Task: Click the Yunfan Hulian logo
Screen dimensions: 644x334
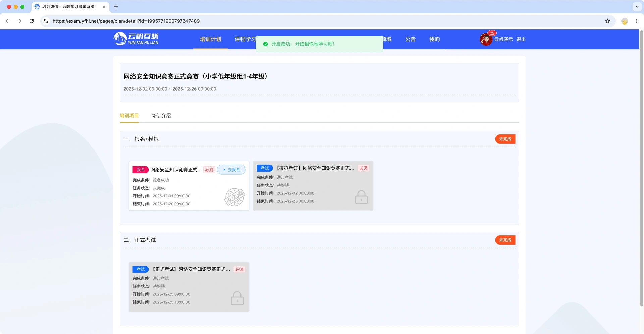Action: tap(136, 39)
